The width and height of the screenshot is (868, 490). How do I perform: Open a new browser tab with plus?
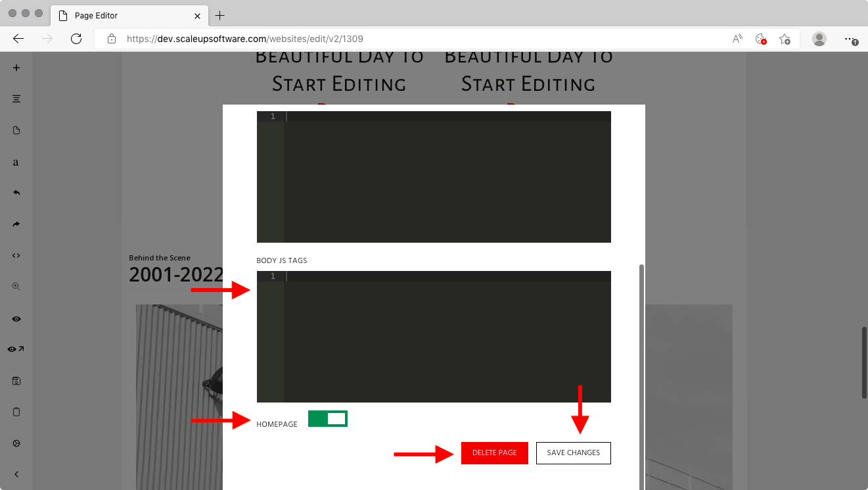click(220, 15)
